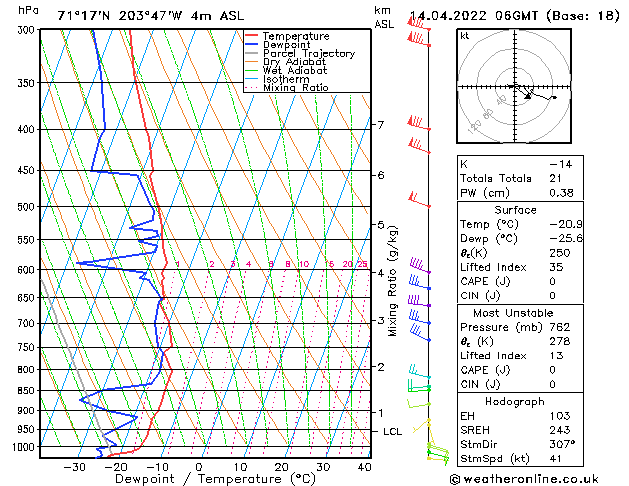Image resolution: width=629 pixels, height=486 pixels.
Task: Click the gray Parcel Trajectory legend swatch
Action: tap(252, 53)
